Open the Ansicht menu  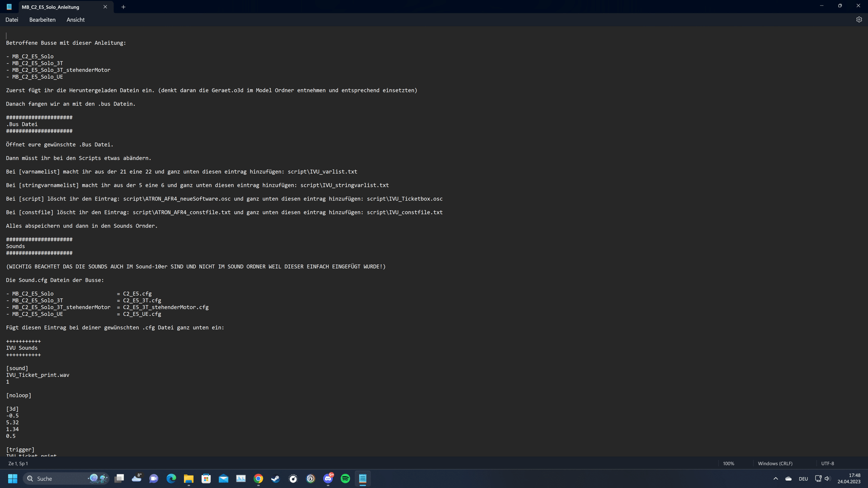point(75,20)
